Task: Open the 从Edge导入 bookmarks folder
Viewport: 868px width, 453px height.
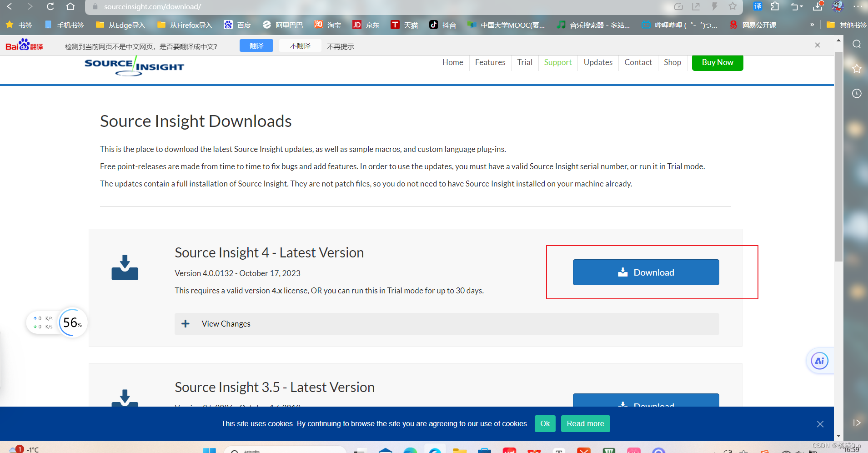Action: click(120, 25)
